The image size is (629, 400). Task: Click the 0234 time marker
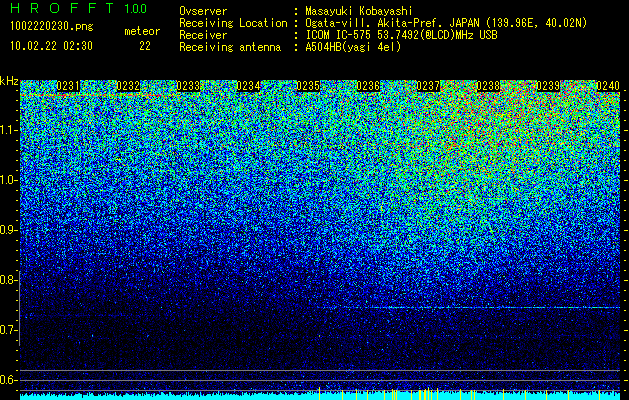(x=248, y=86)
